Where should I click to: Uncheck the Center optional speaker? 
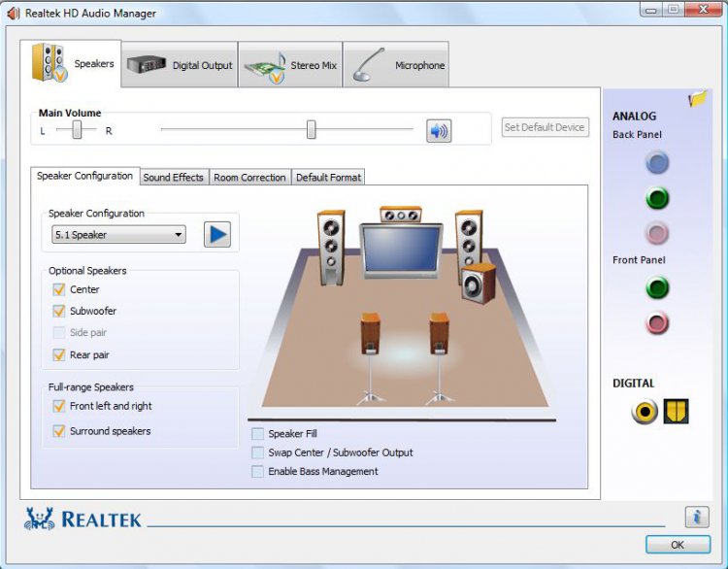point(58,289)
